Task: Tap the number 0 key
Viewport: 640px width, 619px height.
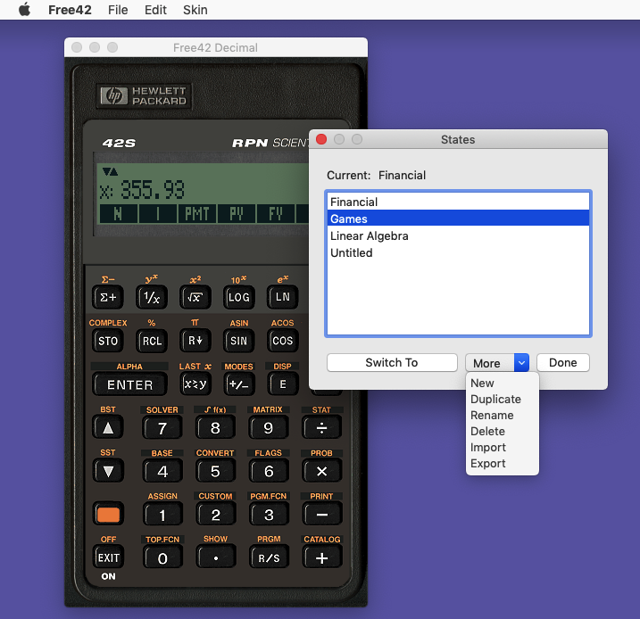Action: pos(162,558)
